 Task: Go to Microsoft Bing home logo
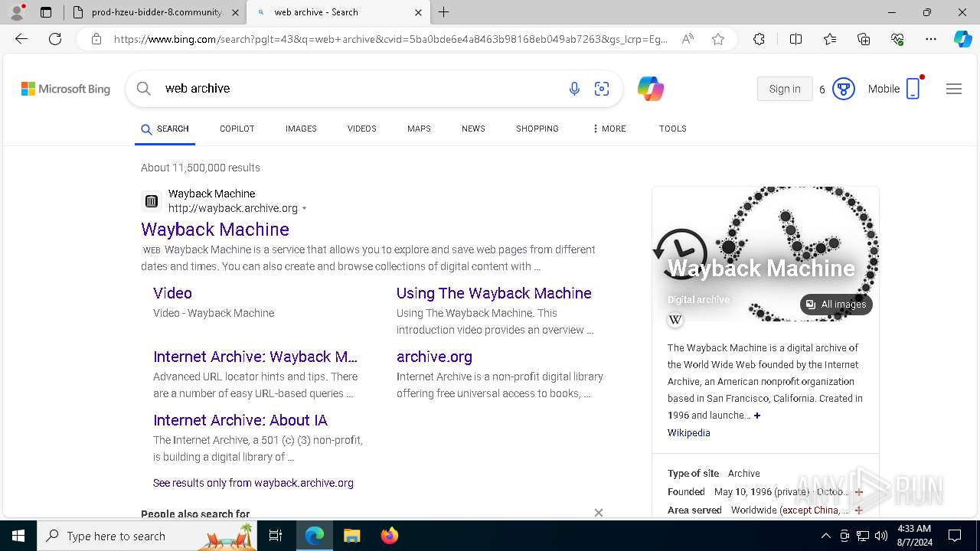point(66,89)
